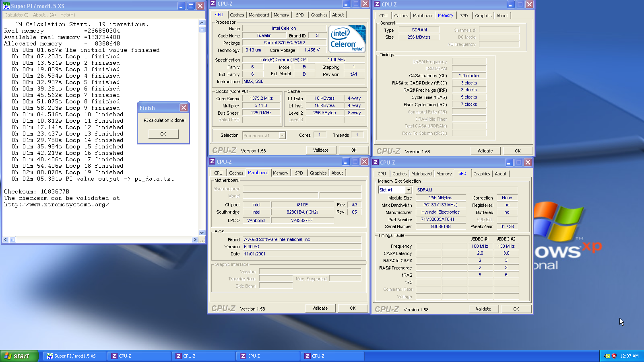This screenshot has width=644, height=362.
Task: Click Part Number 71V32635AT8-H field
Action: pos(441,219)
